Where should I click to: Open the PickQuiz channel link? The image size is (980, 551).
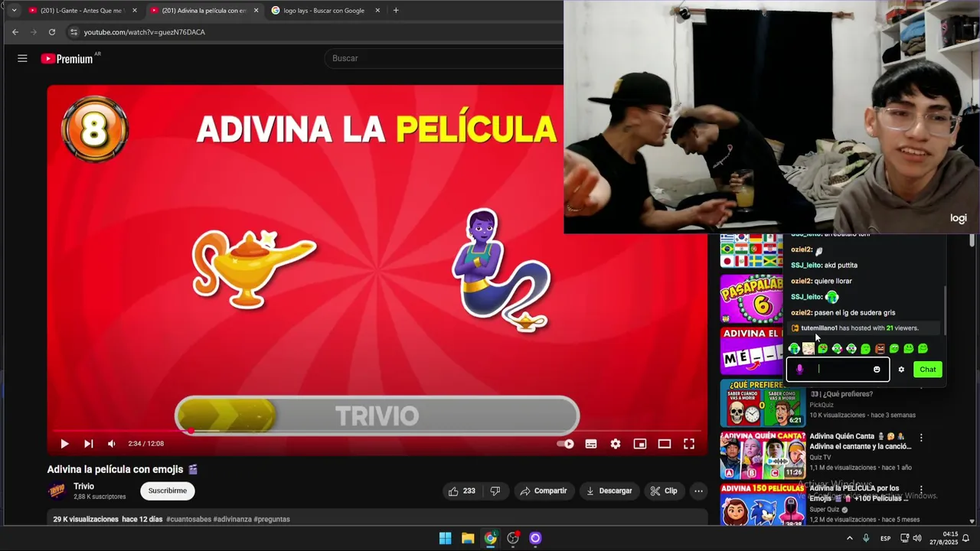(x=822, y=405)
